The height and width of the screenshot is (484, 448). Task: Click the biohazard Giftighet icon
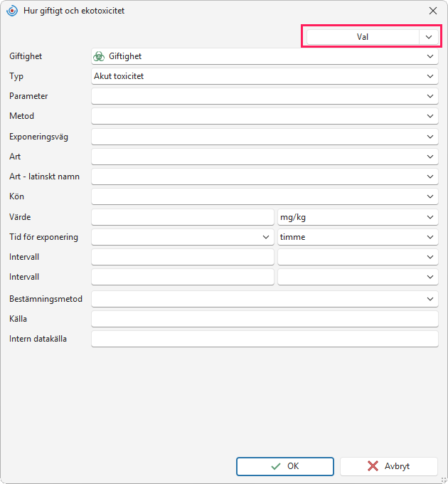[x=99, y=56]
